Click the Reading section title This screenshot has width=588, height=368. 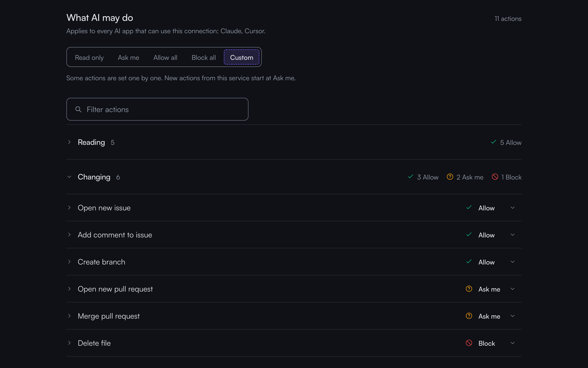coord(91,142)
